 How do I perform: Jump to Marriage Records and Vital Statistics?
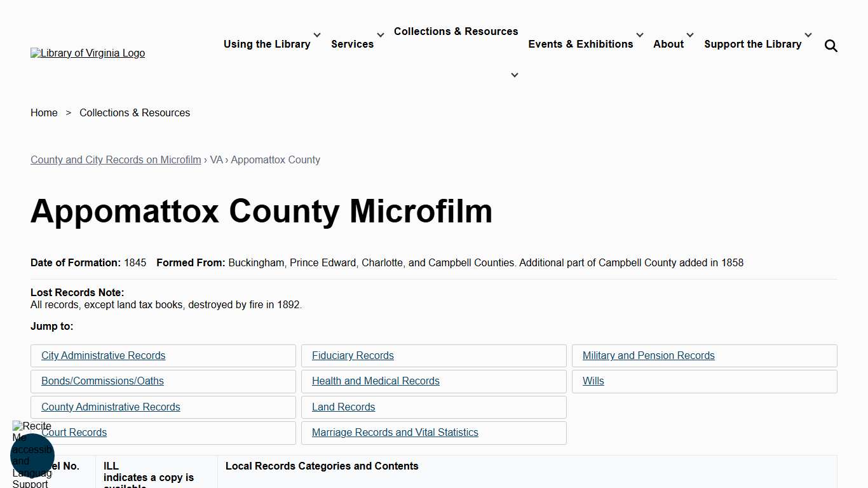[x=395, y=432]
